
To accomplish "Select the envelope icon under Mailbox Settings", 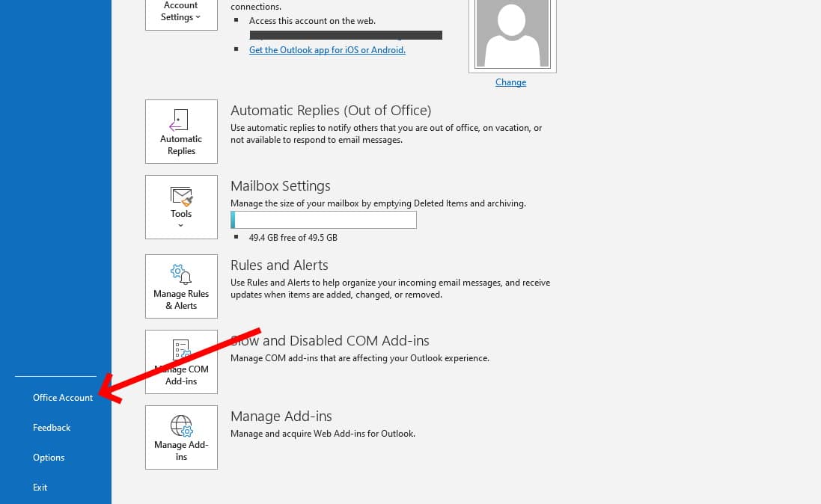I will point(180,197).
